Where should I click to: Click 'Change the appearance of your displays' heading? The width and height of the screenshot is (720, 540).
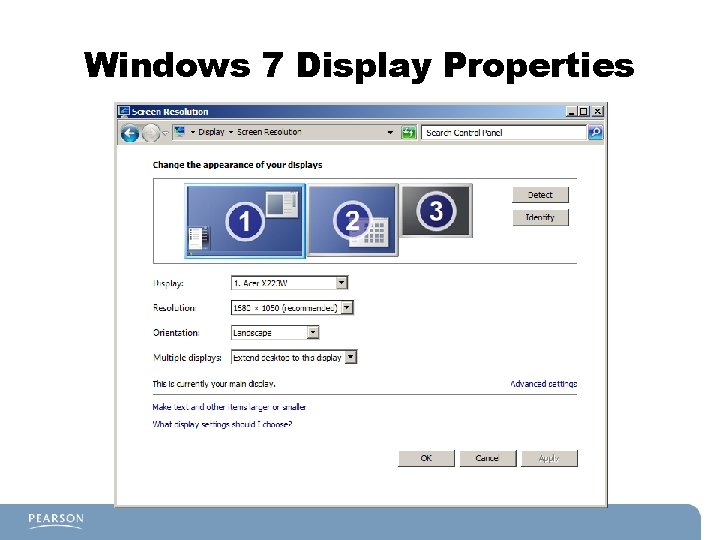point(237,165)
